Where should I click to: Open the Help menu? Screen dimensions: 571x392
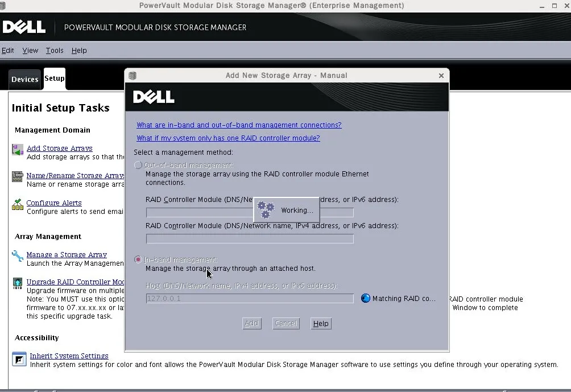coord(79,50)
